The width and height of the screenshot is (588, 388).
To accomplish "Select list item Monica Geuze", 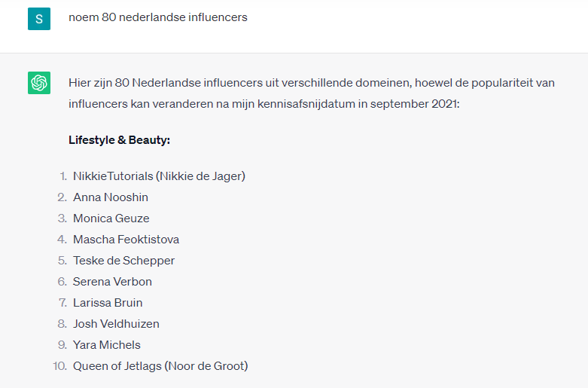I will tap(111, 218).
